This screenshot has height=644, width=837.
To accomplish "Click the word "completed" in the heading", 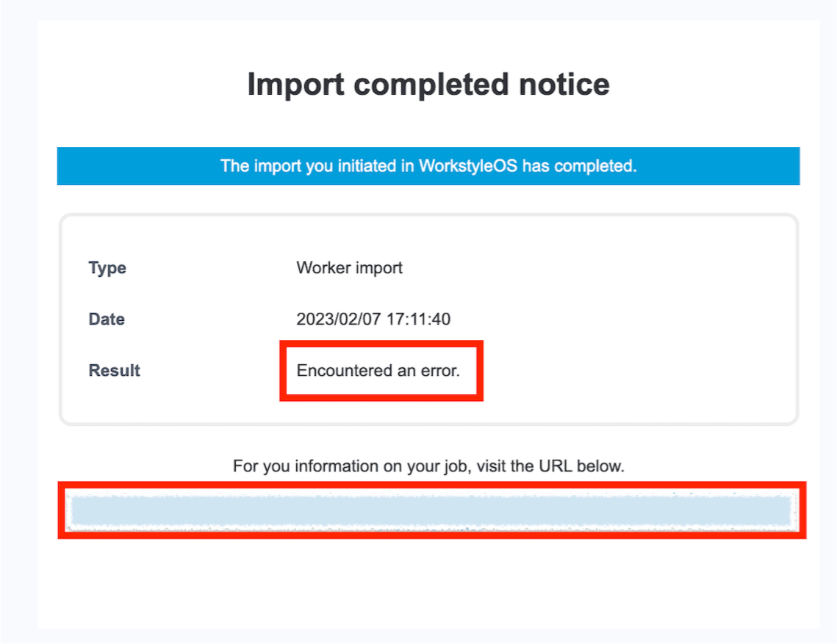I will tap(431, 84).
